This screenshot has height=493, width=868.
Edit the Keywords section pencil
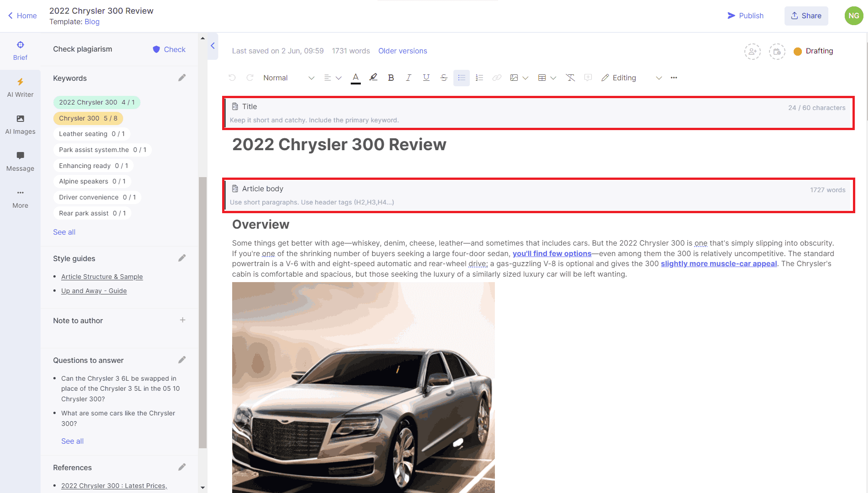click(182, 78)
